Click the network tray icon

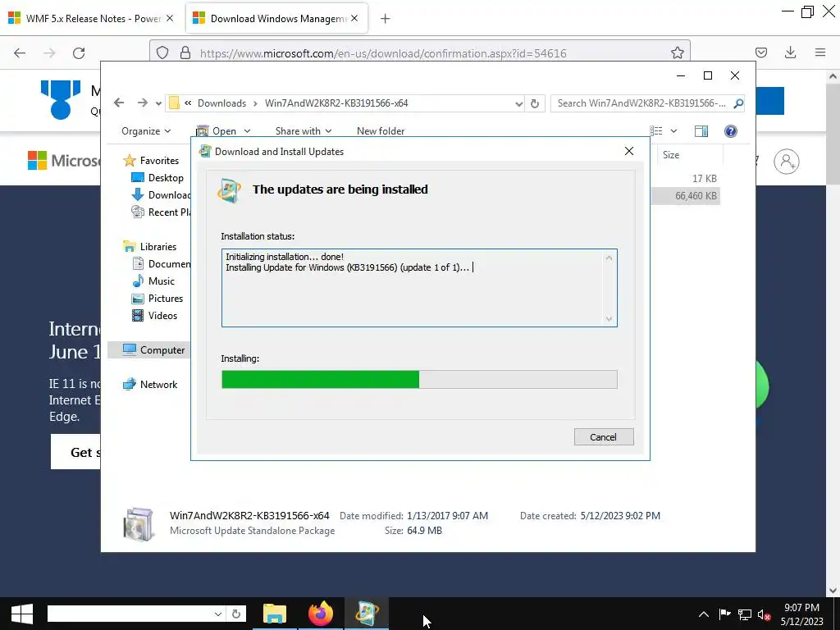pos(745,614)
